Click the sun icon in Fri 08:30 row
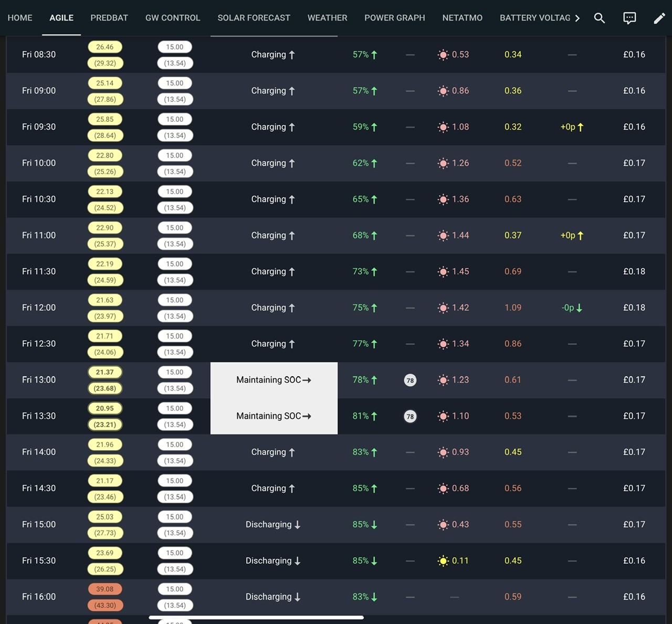672x624 pixels. coord(443,55)
